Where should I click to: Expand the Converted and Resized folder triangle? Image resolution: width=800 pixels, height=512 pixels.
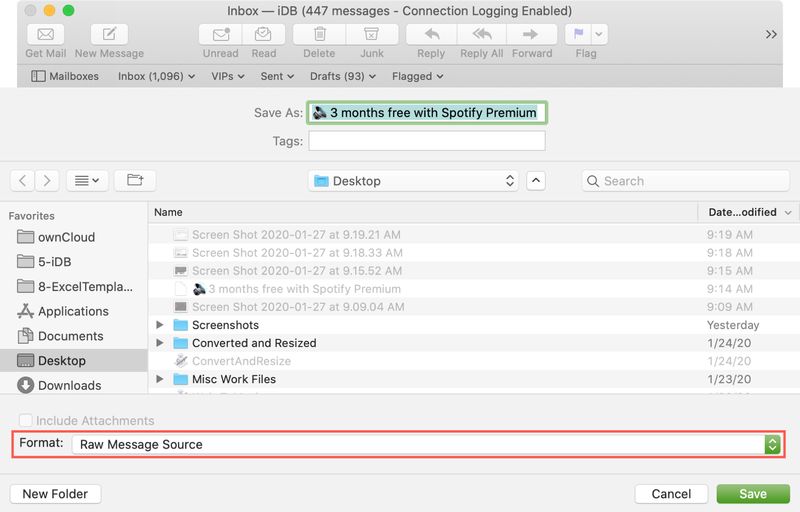click(160, 343)
